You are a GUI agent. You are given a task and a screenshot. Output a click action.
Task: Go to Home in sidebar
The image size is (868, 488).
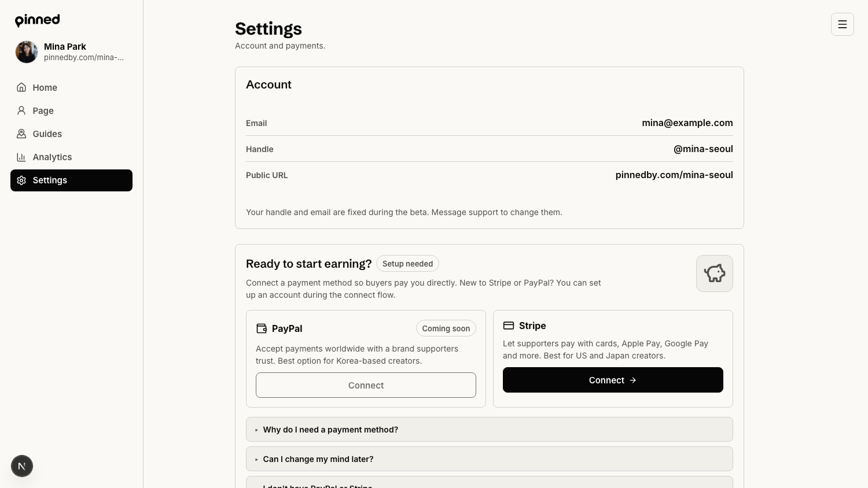(x=71, y=87)
